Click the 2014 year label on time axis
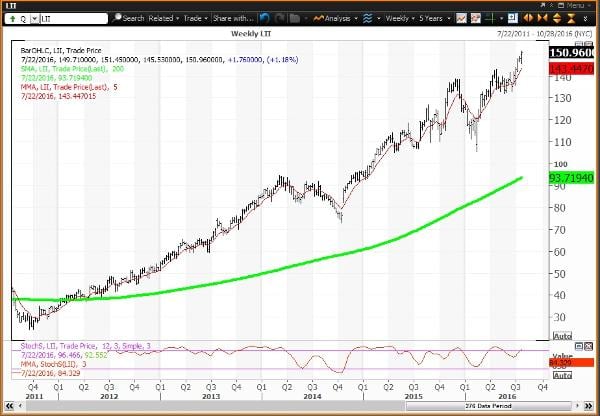 312,396
